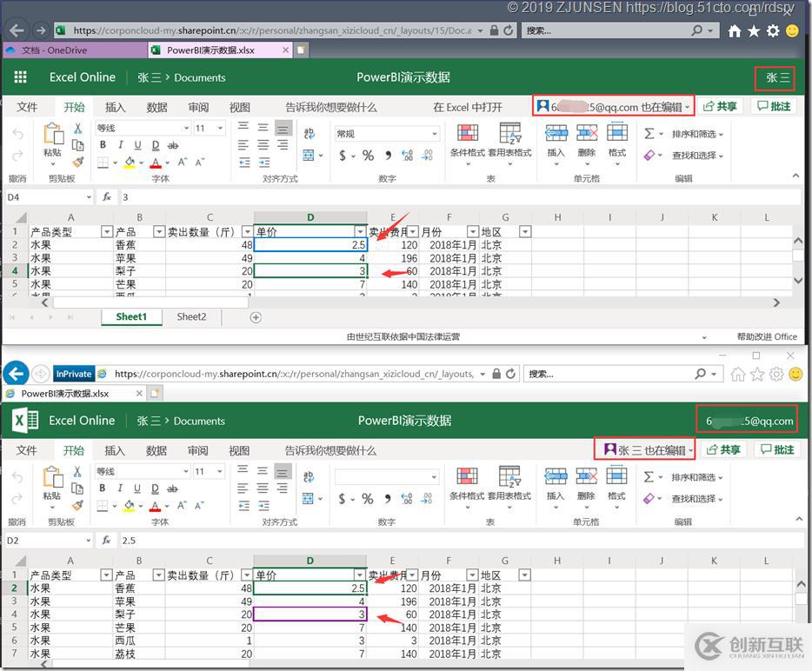Click settings gear in top browser

[773, 31]
